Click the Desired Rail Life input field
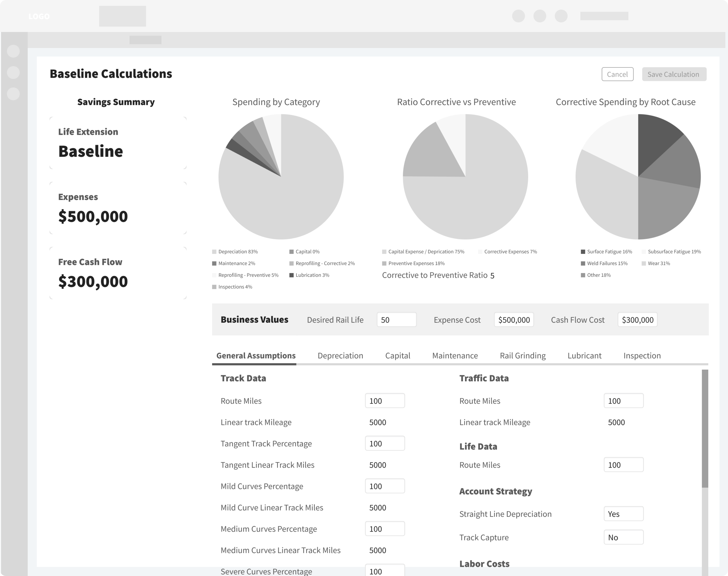This screenshot has height=576, width=728. [396, 320]
